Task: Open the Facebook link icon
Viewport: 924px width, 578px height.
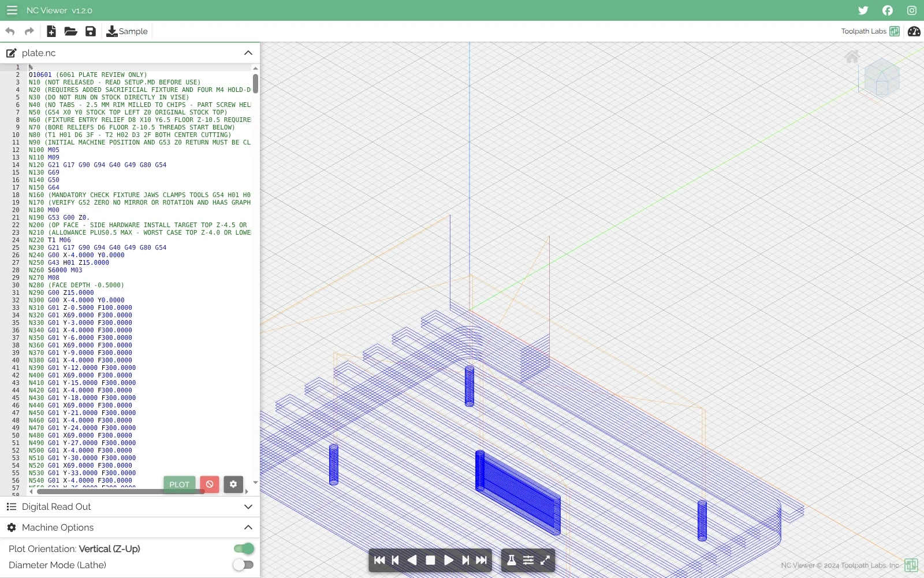Action: [x=888, y=10]
